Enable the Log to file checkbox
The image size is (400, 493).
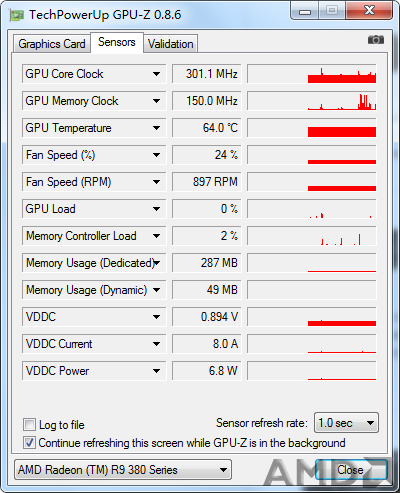29,425
